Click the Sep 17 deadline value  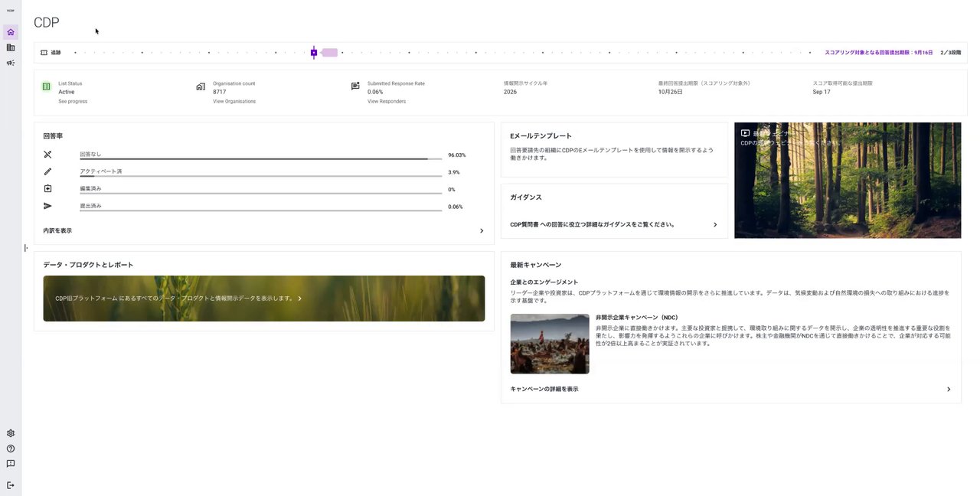tap(822, 92)
